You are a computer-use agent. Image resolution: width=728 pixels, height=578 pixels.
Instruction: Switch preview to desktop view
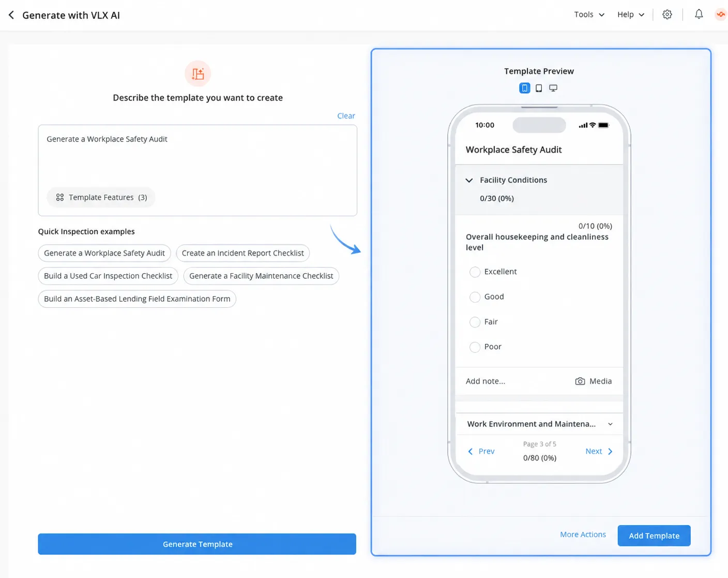pos(553,88)
